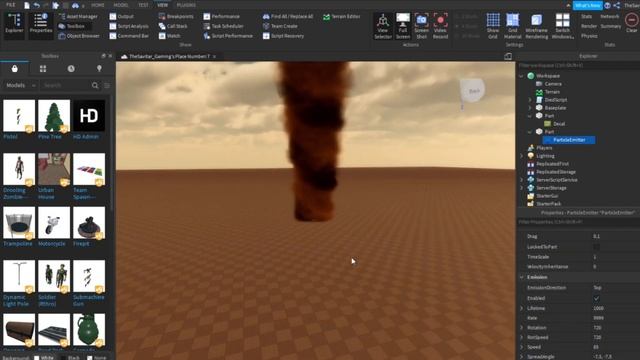Expand the RotSpeed property
Screen dimensions: 640x360
[x=522, y=337]
